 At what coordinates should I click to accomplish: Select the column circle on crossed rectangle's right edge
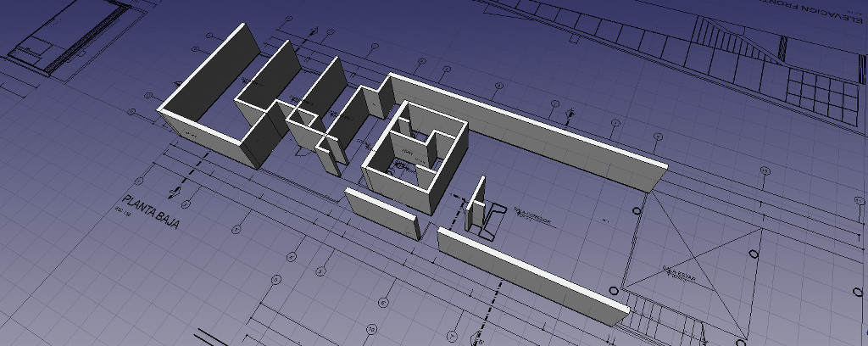(x=754, y=254)
